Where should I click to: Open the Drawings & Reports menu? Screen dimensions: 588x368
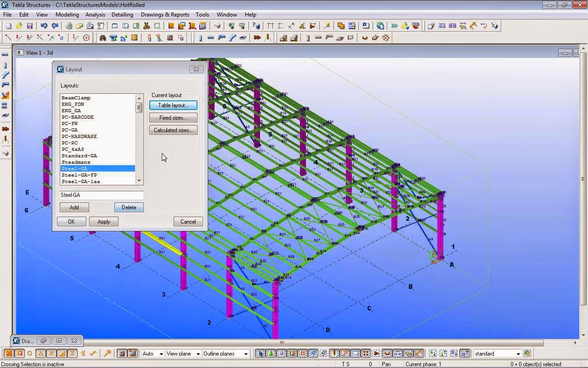[x=165, y=14]
